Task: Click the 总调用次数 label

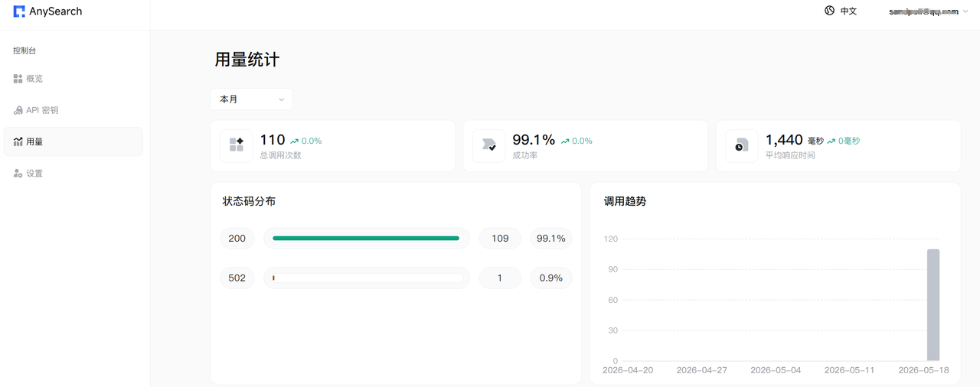Action: pyautogui.click(x=281, y=155)
